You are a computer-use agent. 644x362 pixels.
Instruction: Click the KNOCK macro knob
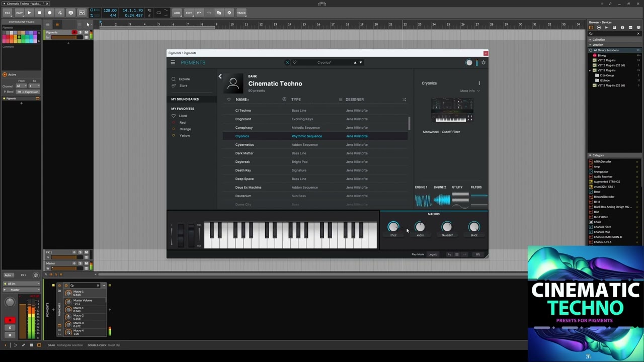(420, 227)
